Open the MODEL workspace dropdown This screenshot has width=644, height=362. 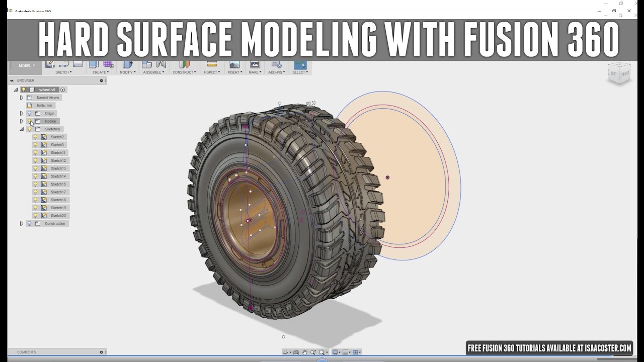27,65
